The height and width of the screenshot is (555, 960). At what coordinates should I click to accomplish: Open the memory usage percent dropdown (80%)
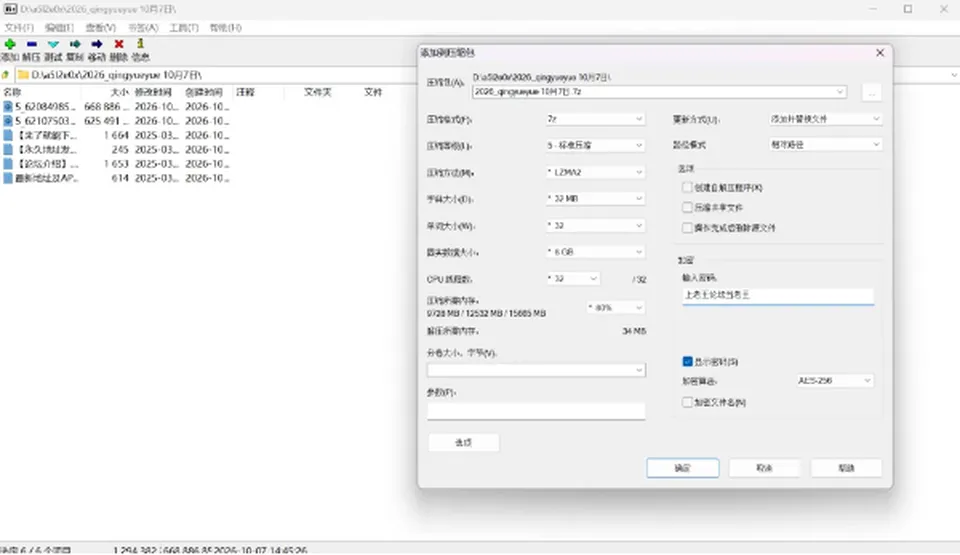[615, 308]
